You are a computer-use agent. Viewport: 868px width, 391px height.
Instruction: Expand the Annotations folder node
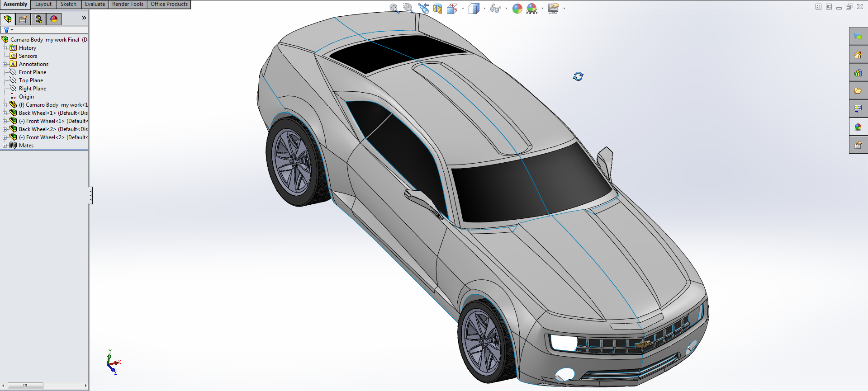click(5, 64)
